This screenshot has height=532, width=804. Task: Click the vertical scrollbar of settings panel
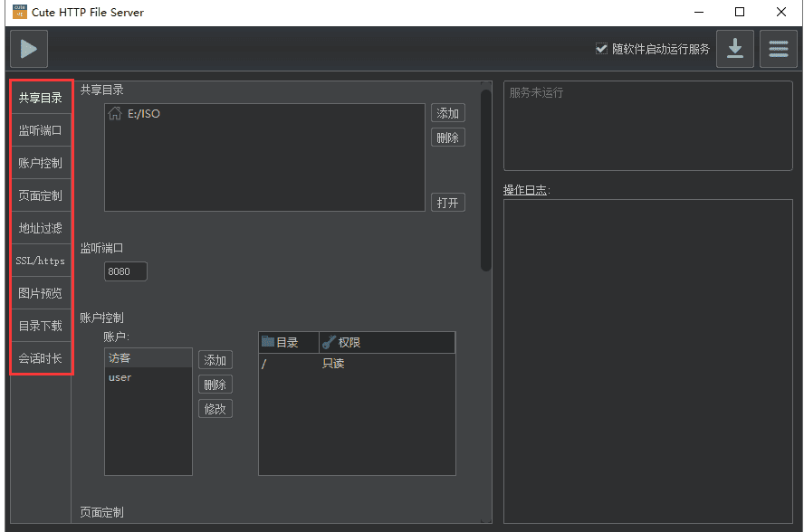[485, 181]
